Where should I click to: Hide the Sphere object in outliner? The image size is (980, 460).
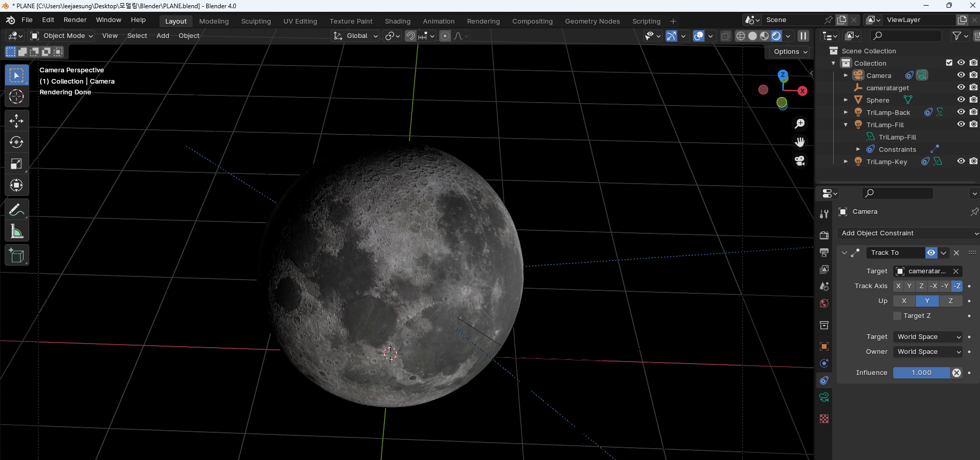tap(961, 100)
